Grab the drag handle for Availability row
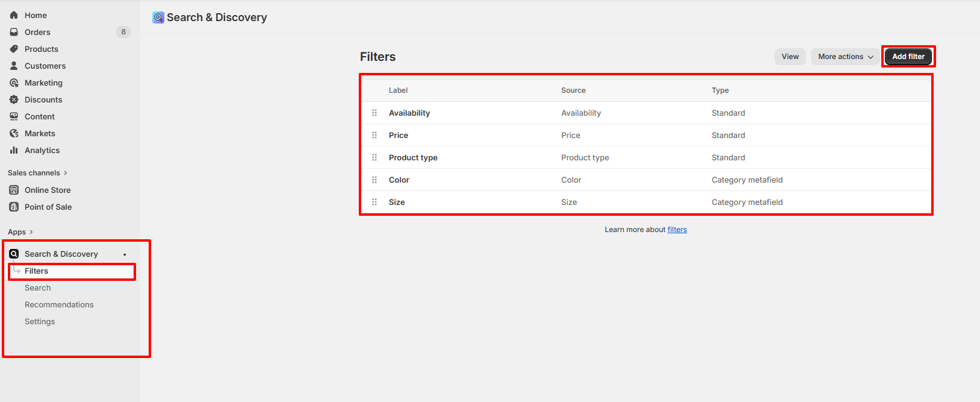This screenshot has width=980, height=402. point(374,113)
